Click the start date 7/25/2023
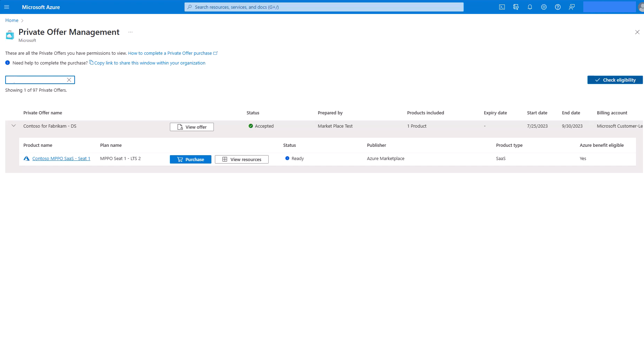644x348 pixels. tap(537, 126)
